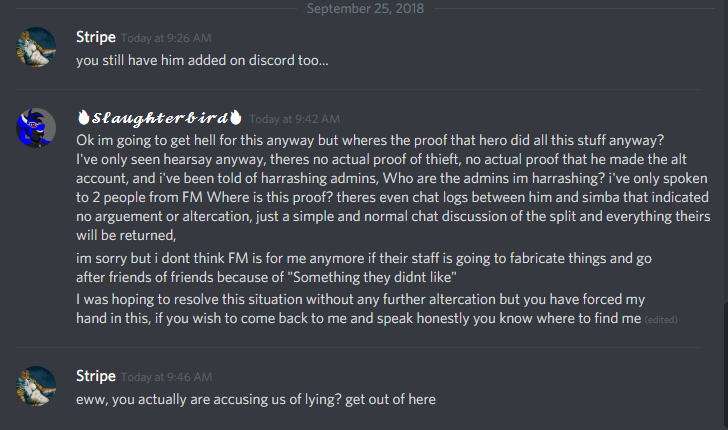The height and width of the screenshot is (430, 728).
Task: Open the Stripe username above 'you still have him'
Action: click(96, 37)
